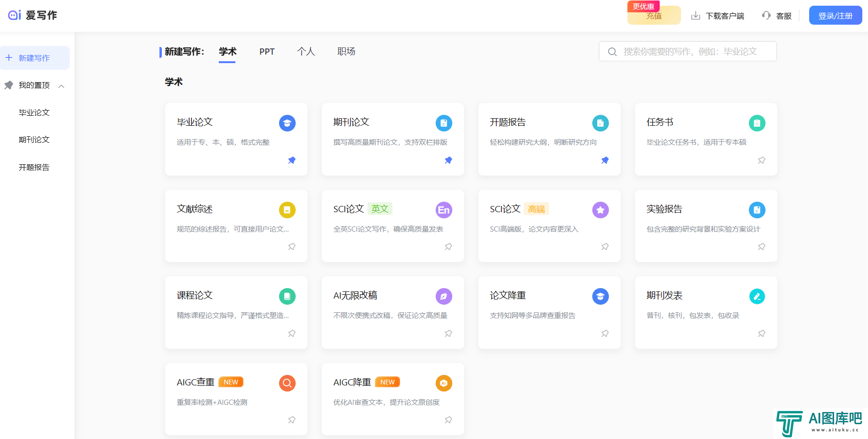Click the 高端 tag on SCI论文
The height and width of the screenshot is (439, 868).
[x=536, y=209]
